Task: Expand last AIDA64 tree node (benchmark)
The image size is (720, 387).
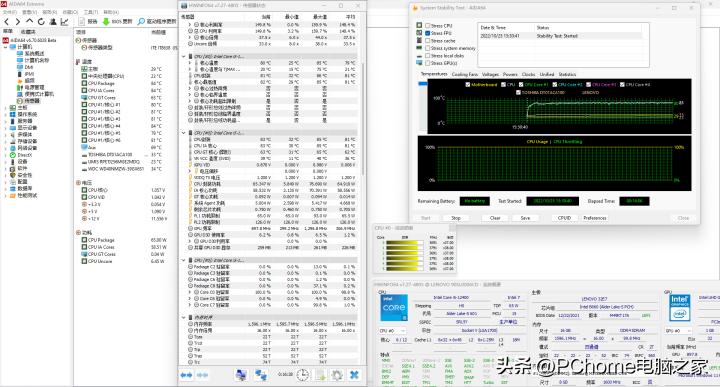Action: tap(6, 196)
